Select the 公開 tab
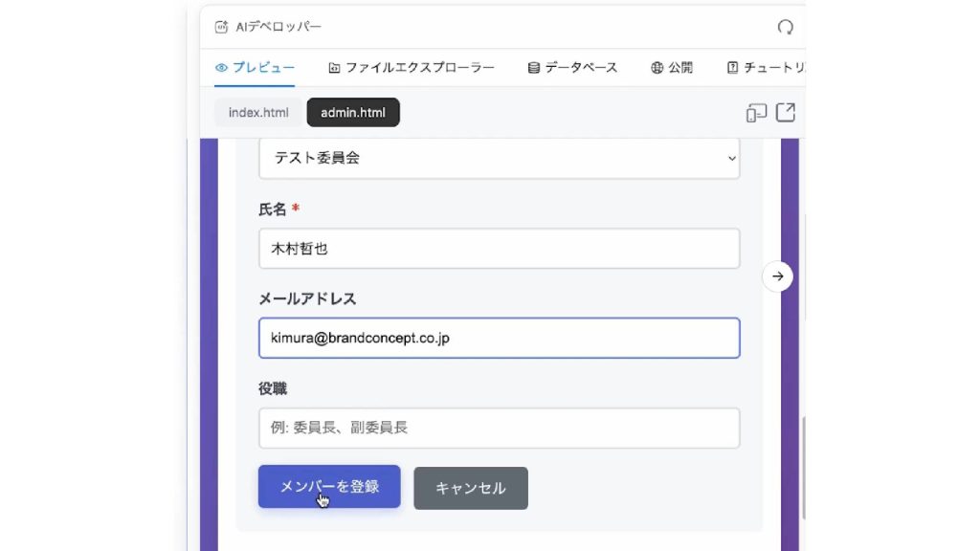The image size is (980, 551). (671, 68)
